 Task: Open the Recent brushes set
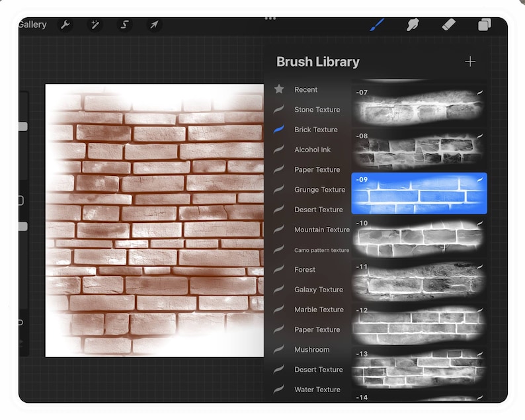306,89
